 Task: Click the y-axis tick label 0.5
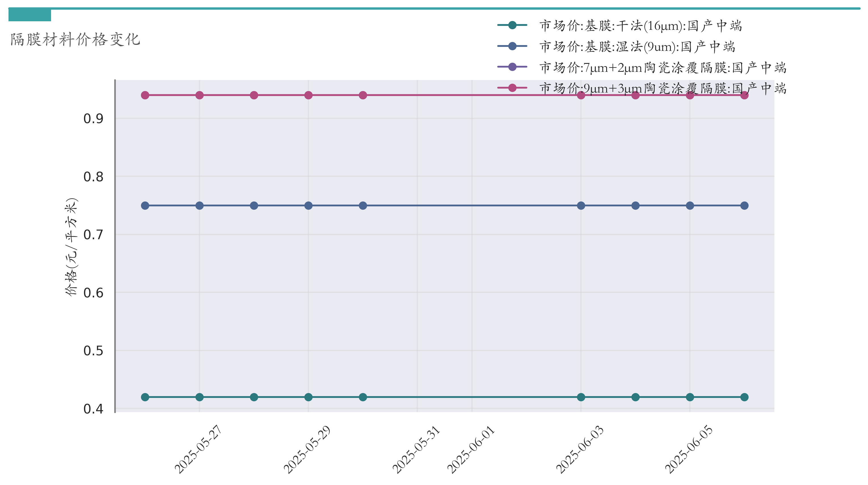click(93, 351)
